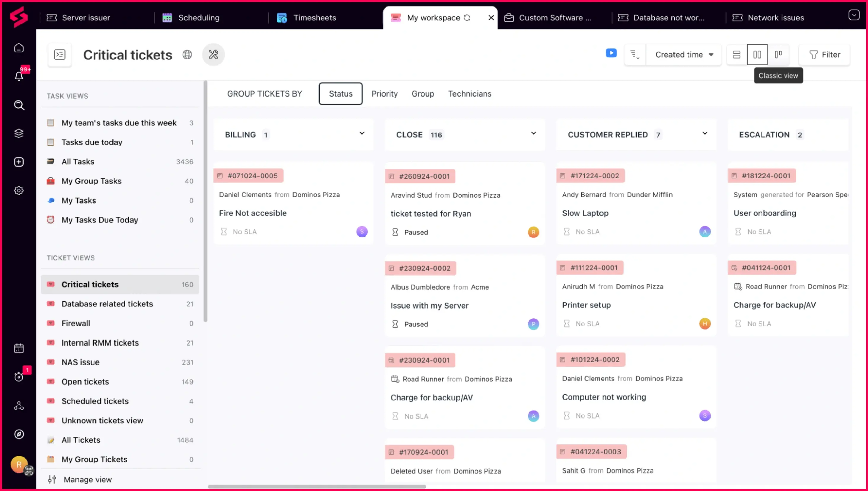Switch to compact board view layout
The image size is (868, 491).
point(779,54)
